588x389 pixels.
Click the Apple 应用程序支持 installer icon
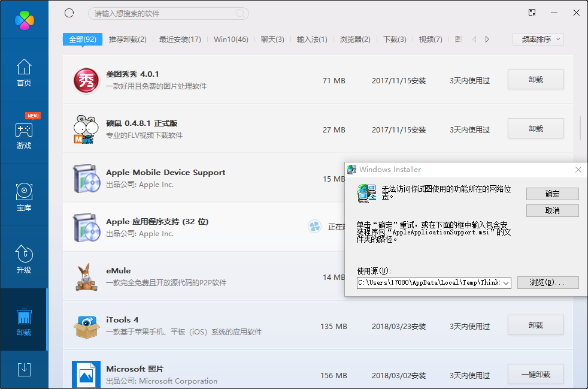coord(87,228)
